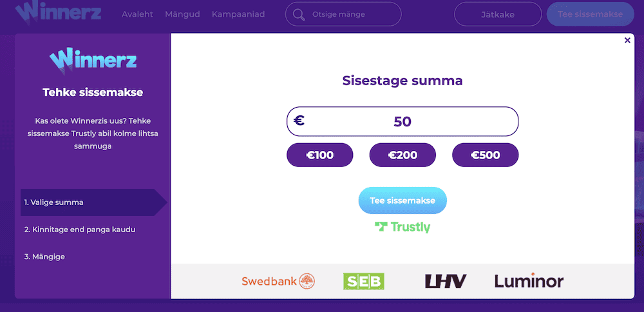Close the deposit dialog with the X
This screenshot has height=312, width=644.
[627, 40]
